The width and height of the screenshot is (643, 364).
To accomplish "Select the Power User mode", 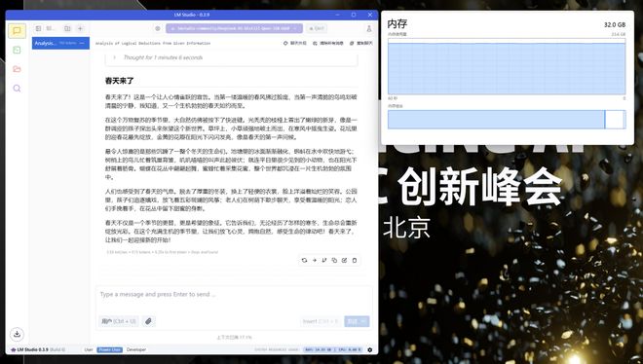I will tap(109, 349).
